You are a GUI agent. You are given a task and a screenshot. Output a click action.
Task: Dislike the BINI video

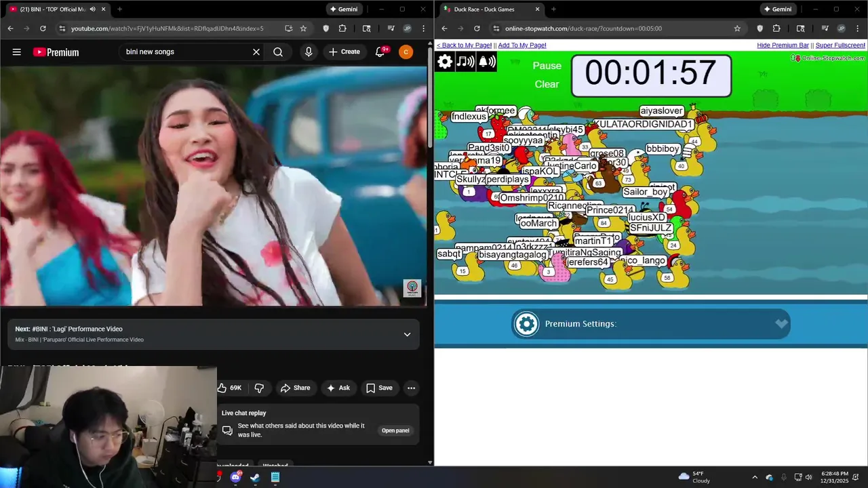pos(259,388)
